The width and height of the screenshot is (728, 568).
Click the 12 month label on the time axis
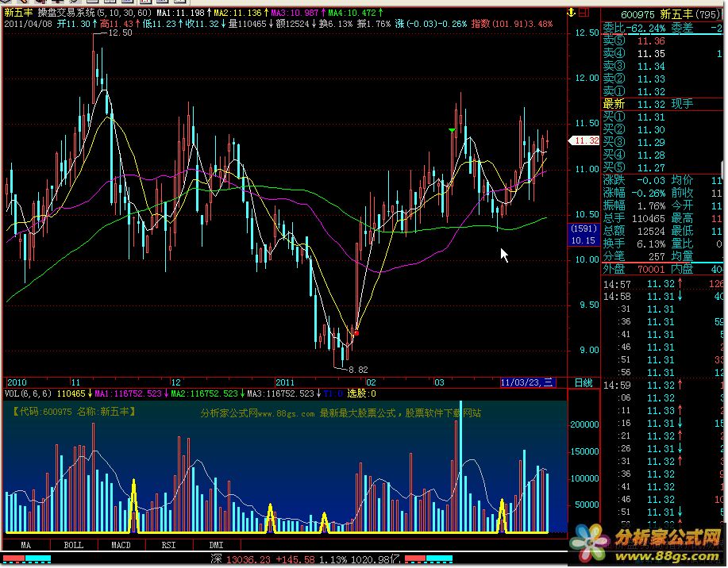coord(176,382)
